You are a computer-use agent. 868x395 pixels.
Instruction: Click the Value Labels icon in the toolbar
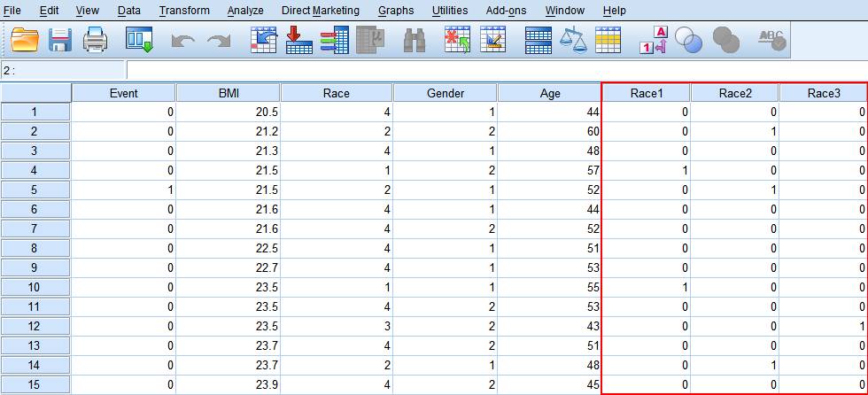(x=653, y=40)
